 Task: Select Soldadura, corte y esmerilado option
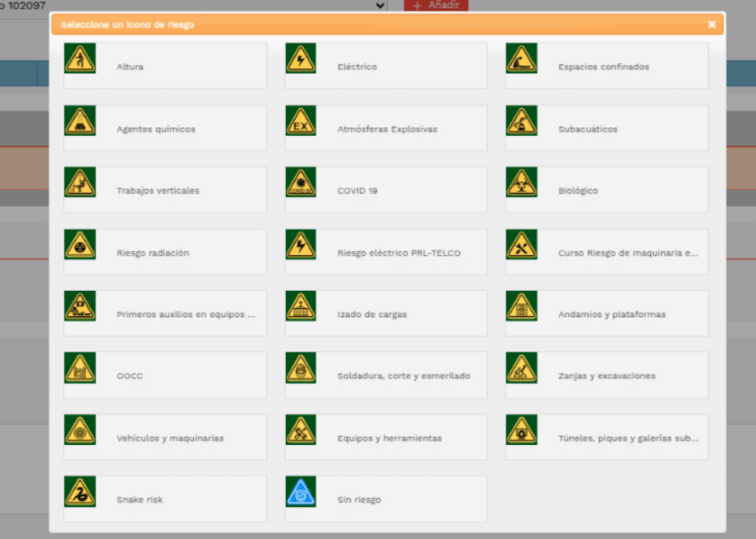[x=404, y=376]
